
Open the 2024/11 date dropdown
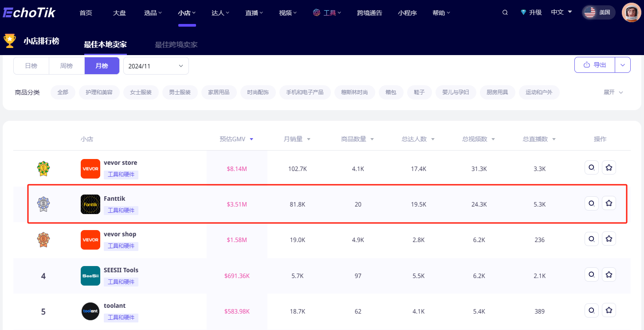pos(156,66)
